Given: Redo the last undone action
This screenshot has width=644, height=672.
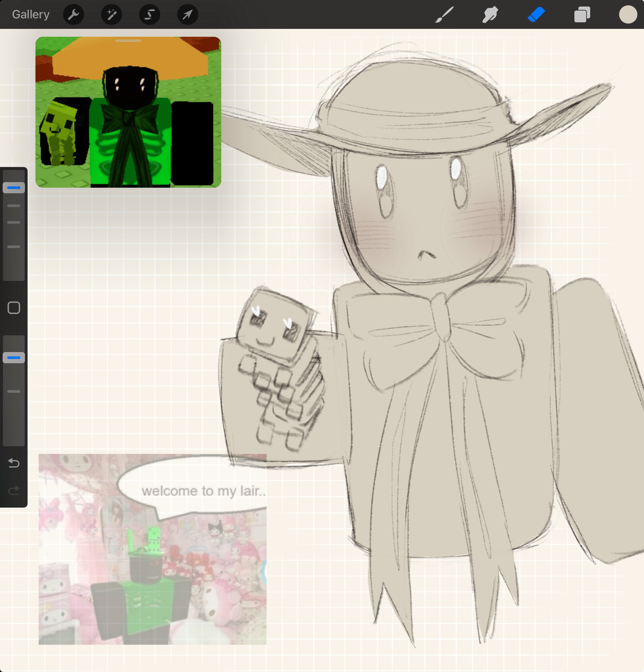Looking at the screenshot, I should (14, 491).
